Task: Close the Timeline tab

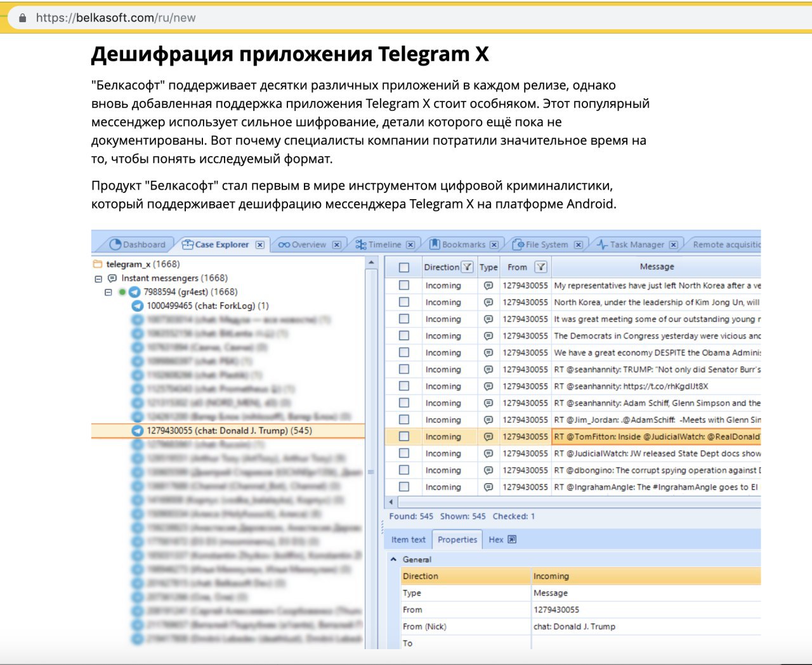Action: (410, 245)
